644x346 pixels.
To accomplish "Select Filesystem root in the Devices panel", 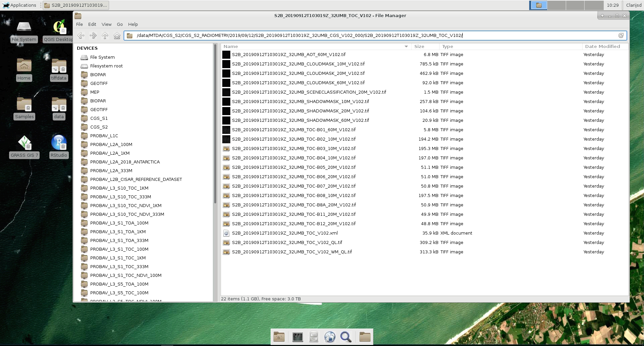I will (106, 66).
